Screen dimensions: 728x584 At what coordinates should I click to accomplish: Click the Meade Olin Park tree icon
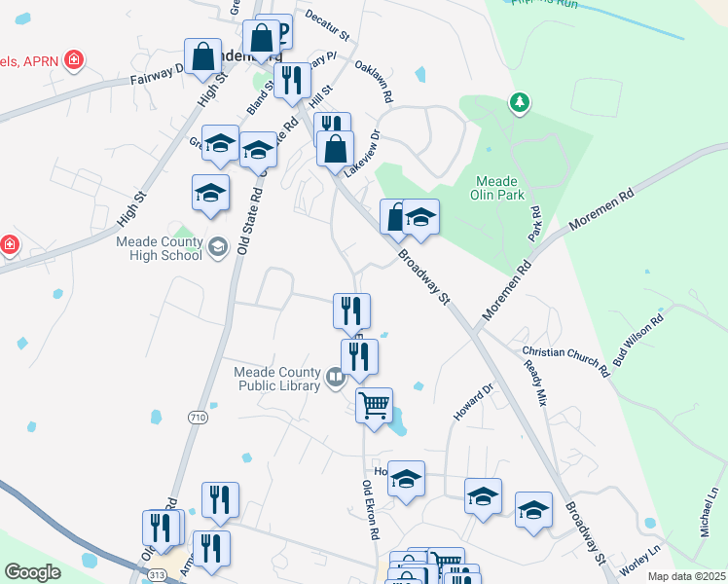click(x=520, y=103)
